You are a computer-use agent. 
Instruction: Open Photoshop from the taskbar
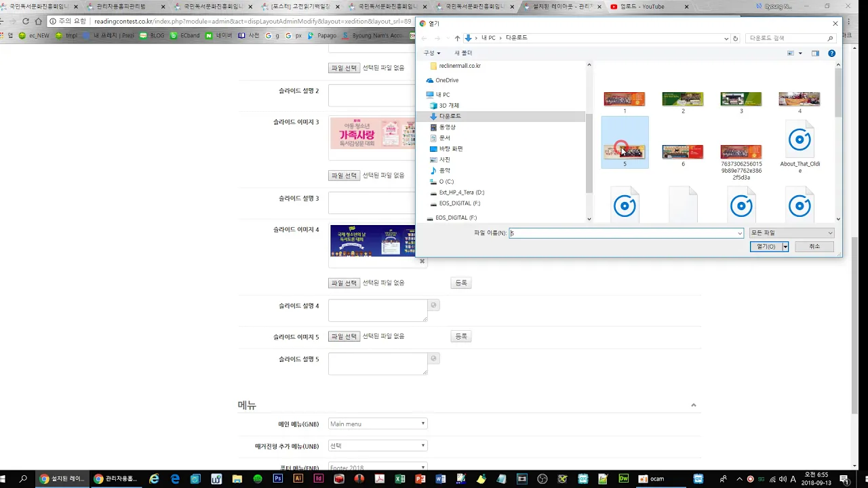point(277,479)
